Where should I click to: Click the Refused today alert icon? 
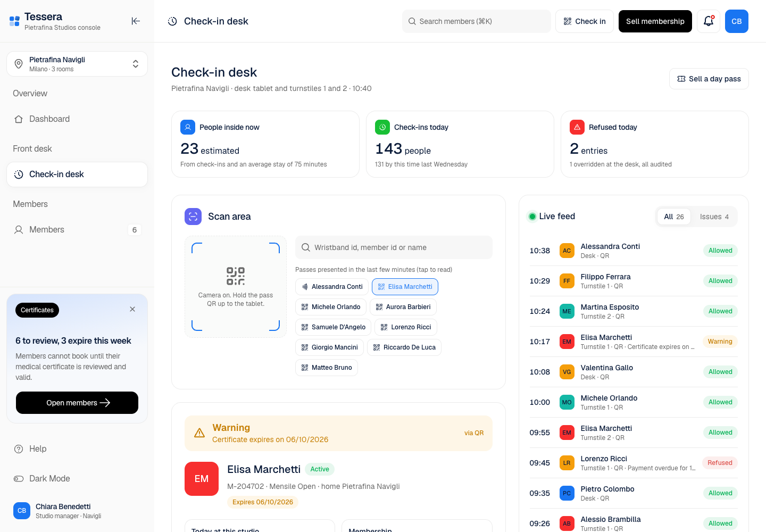tap(577, 127)
